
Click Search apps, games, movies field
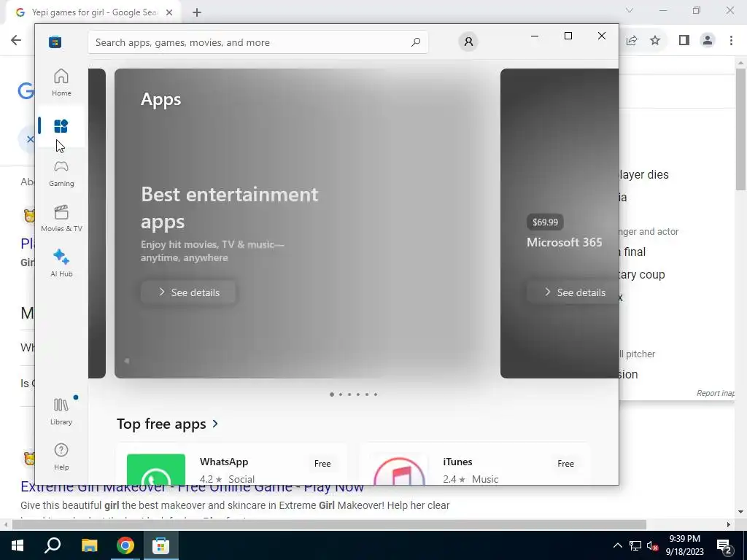pos(258,42)
